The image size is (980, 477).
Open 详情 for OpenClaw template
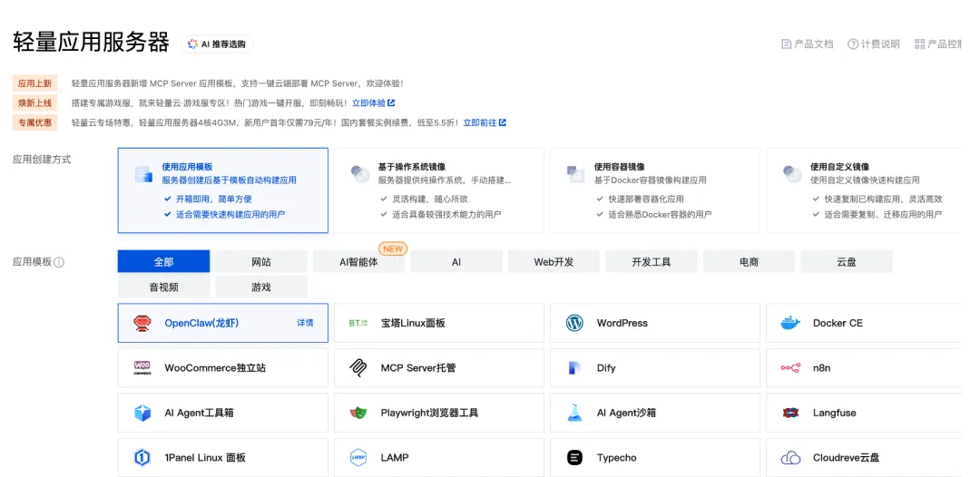tap(305, 323)
